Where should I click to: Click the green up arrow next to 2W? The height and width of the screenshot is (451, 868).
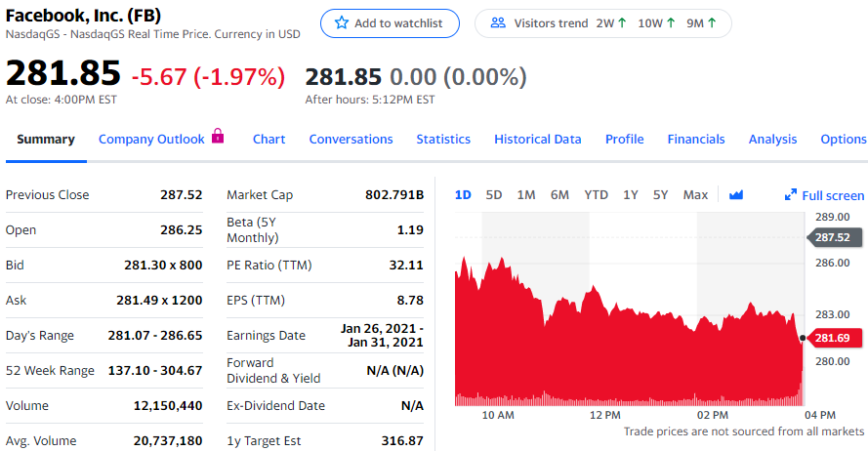(x=622, y=23)
